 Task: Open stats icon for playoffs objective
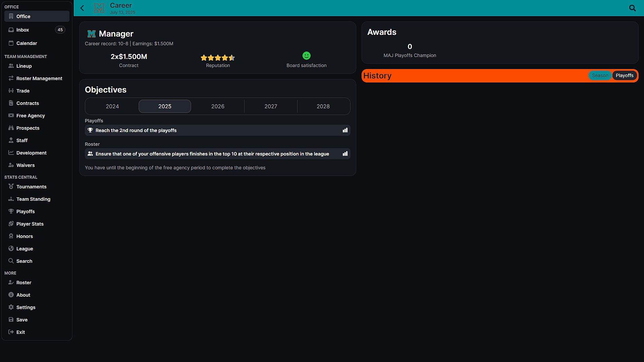coord(345,130)
